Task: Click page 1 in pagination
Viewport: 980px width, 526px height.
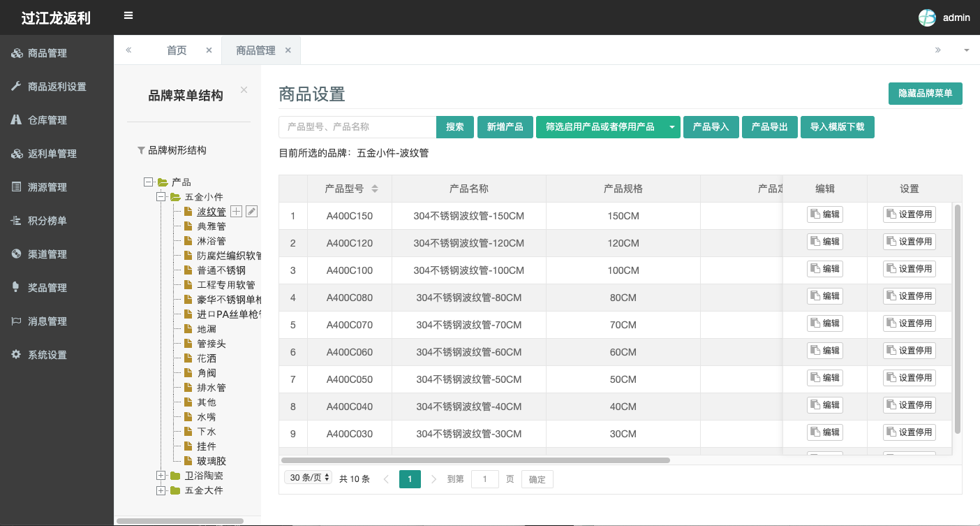Action: [410, 478]
